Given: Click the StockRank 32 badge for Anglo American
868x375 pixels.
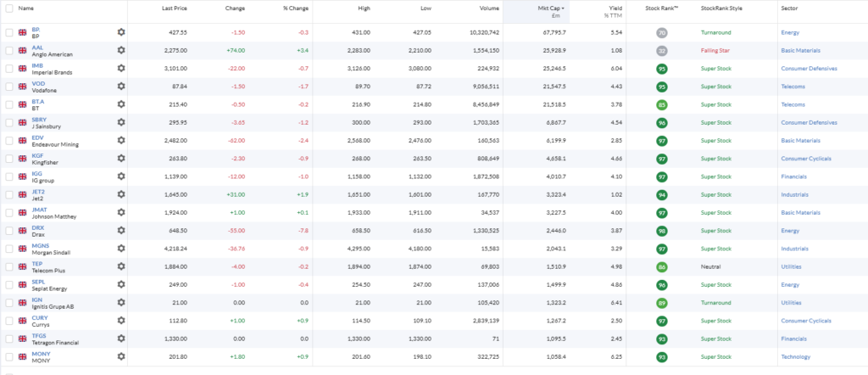Looking at the screenshot, I should coord(661,51).
